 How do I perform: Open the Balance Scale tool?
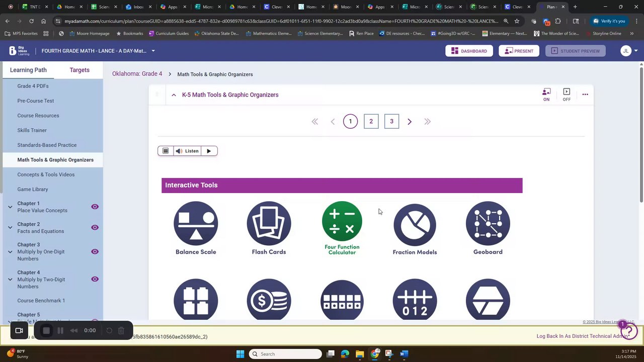(196, 228)
